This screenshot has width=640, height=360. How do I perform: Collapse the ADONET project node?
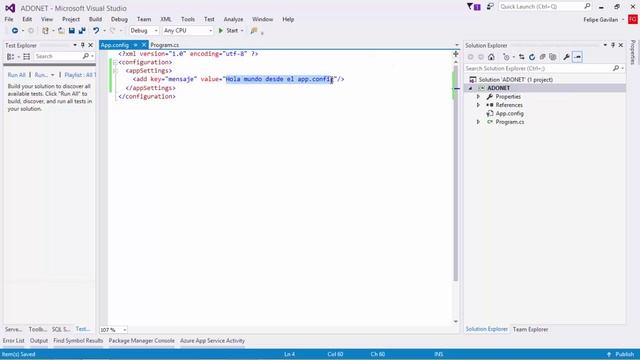471,88
